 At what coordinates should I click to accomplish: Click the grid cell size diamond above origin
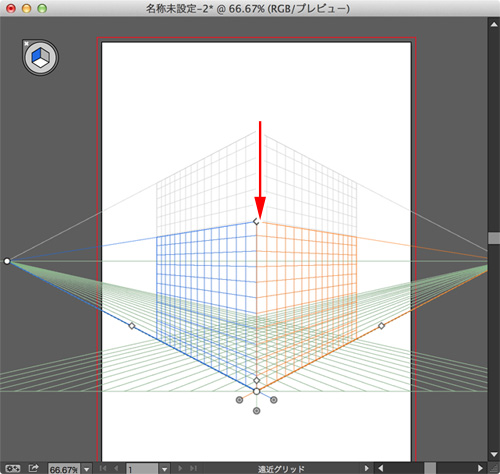pos(256,380)
